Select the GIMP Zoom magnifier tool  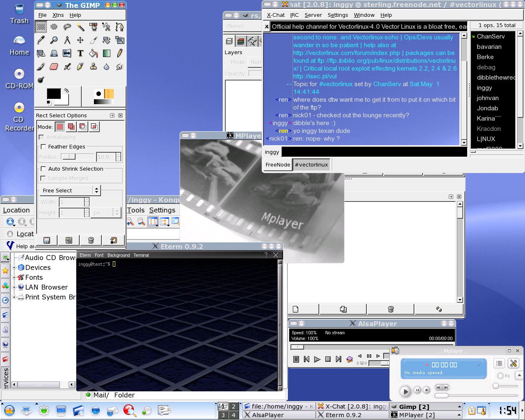pos(54,40)
